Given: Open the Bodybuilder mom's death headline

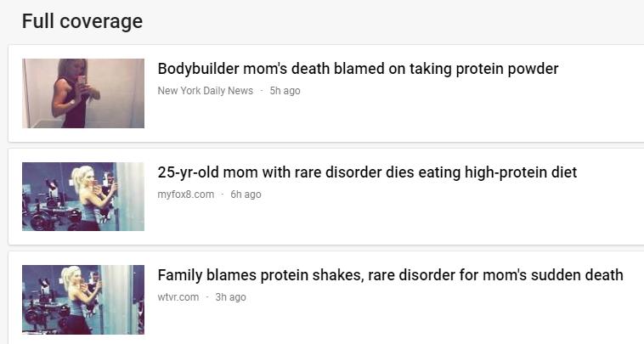Looking at the screenshot, I should click(x=358, y=69).
